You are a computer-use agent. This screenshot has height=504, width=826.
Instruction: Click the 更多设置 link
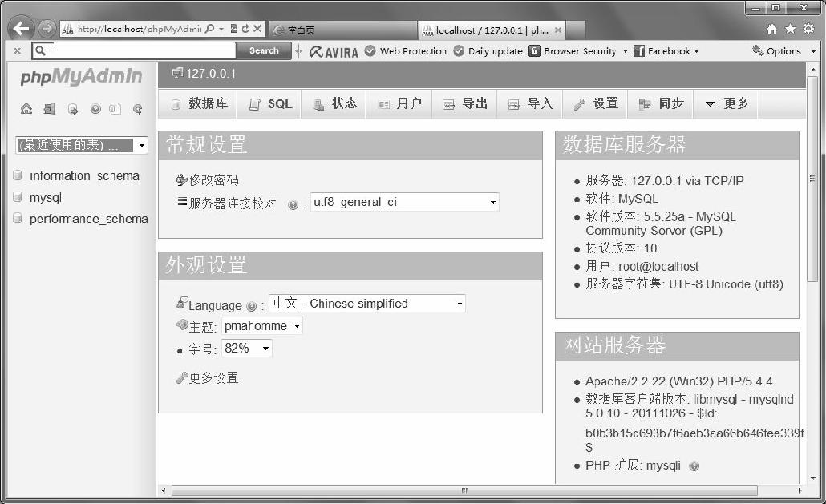click(214, 377)
